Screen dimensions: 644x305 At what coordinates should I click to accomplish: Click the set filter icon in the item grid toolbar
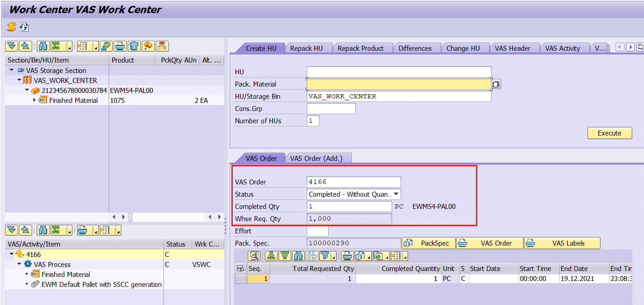pyautogui.click(x=325, y=256)
